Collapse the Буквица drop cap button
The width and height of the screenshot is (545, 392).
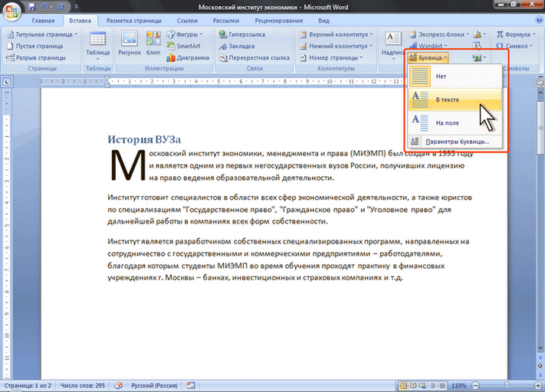(428, 57)
